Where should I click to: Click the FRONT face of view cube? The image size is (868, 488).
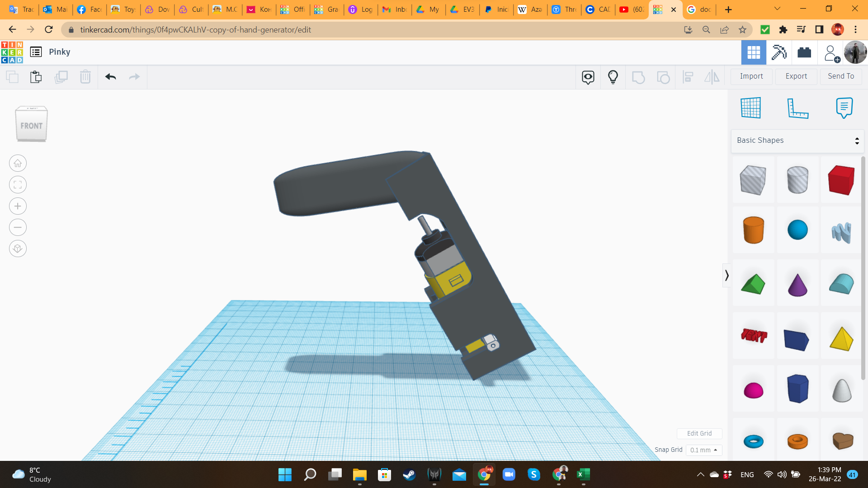click(31, 126)
